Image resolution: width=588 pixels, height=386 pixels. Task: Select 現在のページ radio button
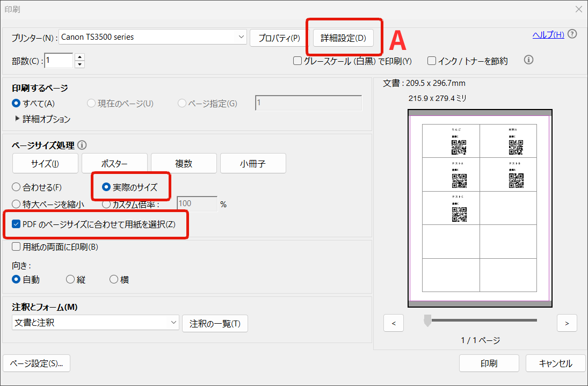point(91,103)
